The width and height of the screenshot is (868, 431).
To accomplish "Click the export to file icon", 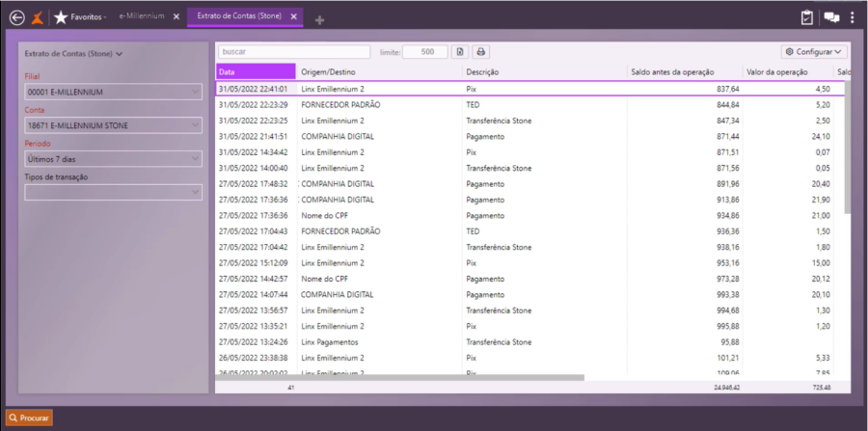I will (x=460, y=52).
